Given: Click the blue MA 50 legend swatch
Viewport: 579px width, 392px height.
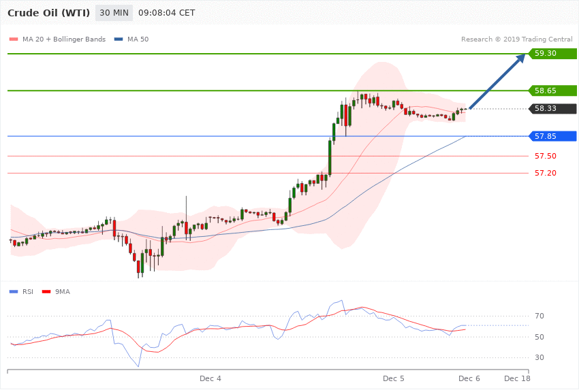Looking at the screenshot, I should (119, 39).
